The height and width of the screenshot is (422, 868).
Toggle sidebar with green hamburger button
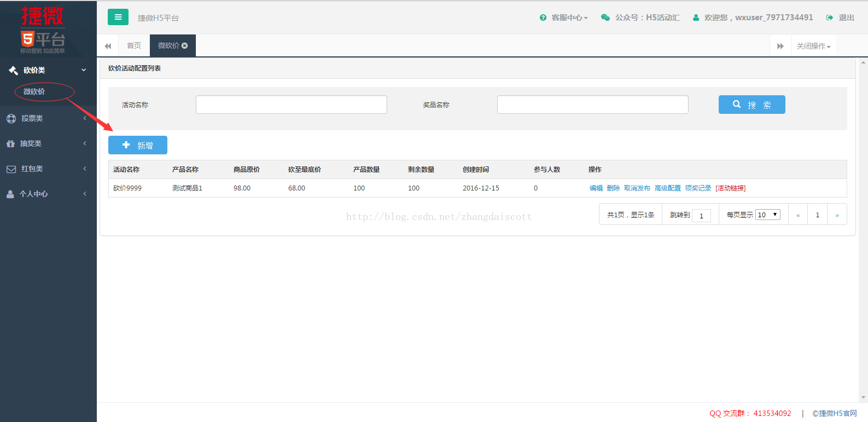pyautogui.click(x=118, y=17)
